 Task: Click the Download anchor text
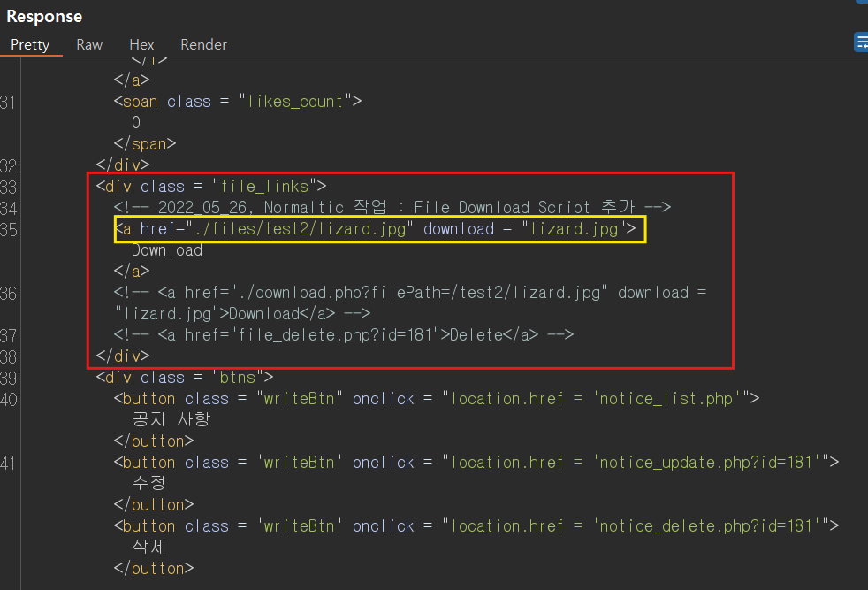pyautogui.click(x=167, y=250)
